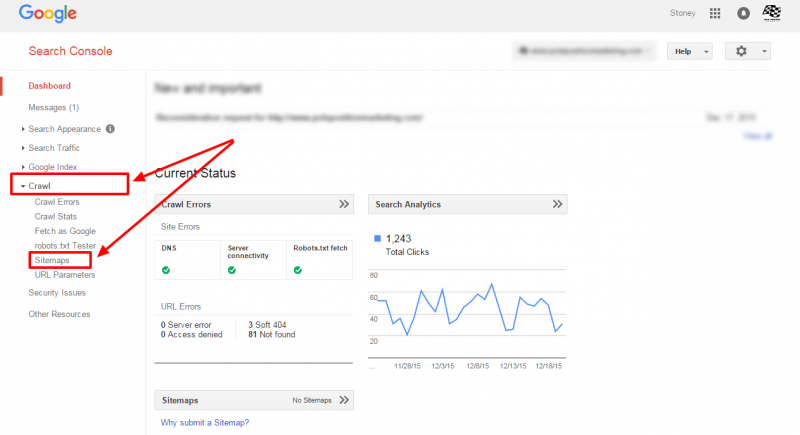
Task: Click the DNS status check mark
Action: pos(166,270)
